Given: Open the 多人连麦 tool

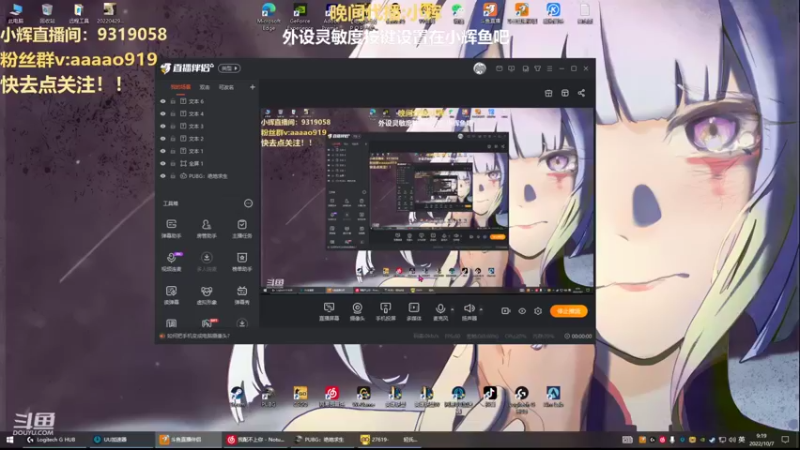Looking at the screenshot, I should tap(206, 262).
